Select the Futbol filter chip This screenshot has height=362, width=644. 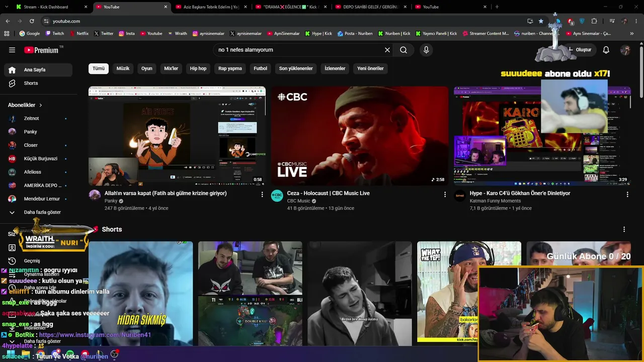[x=261, y=68]
